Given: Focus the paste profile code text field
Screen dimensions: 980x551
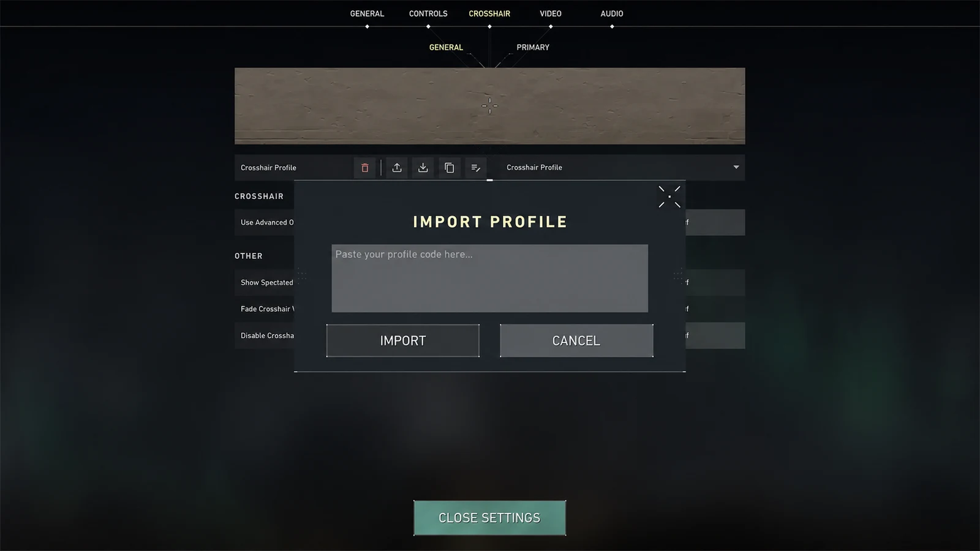Looking at the screenshot, I should (x=490, y=279).
